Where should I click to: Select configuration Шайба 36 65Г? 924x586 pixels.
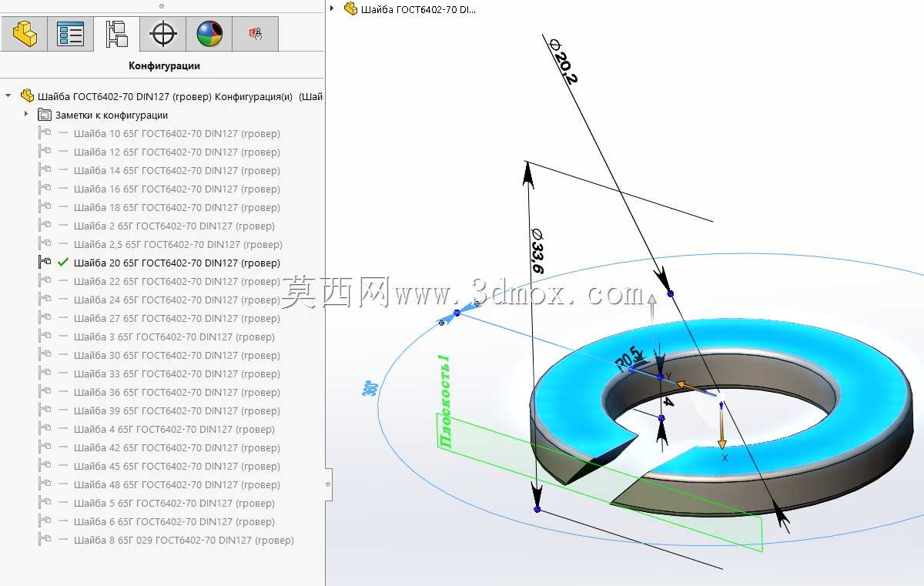pyautogui.click(x=177, y=392)
